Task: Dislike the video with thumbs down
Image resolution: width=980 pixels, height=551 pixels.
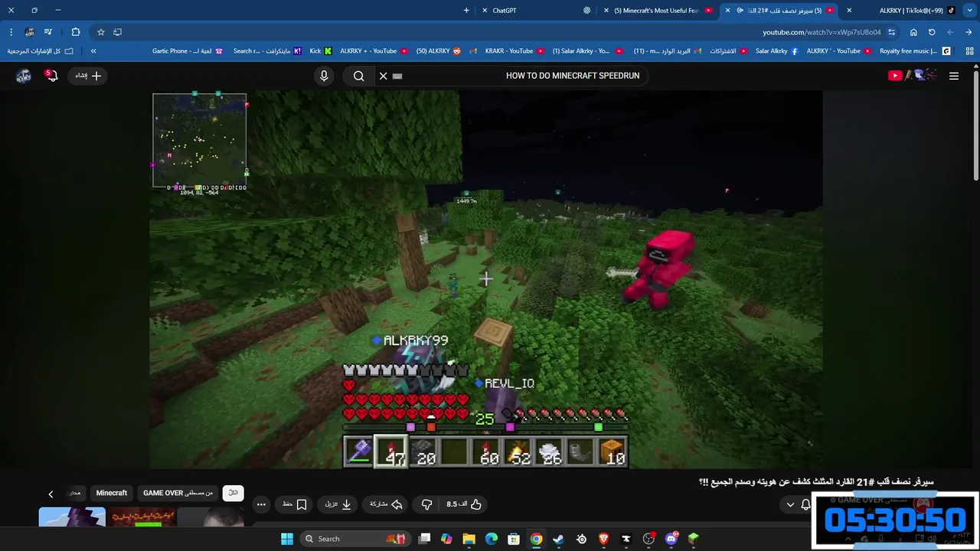Action: point(427,504)
